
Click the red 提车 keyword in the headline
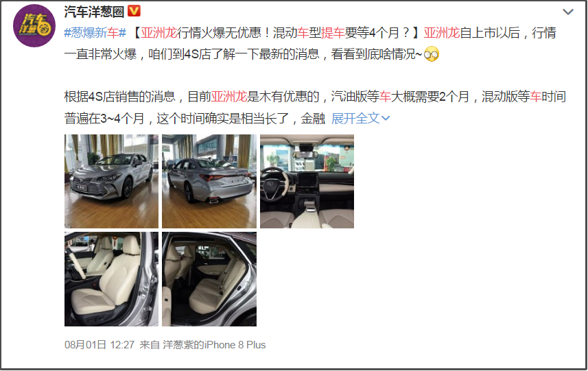333,33
